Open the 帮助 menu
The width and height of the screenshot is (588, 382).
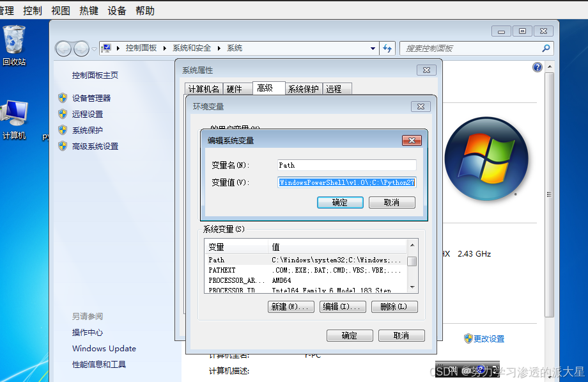[145, 11]
